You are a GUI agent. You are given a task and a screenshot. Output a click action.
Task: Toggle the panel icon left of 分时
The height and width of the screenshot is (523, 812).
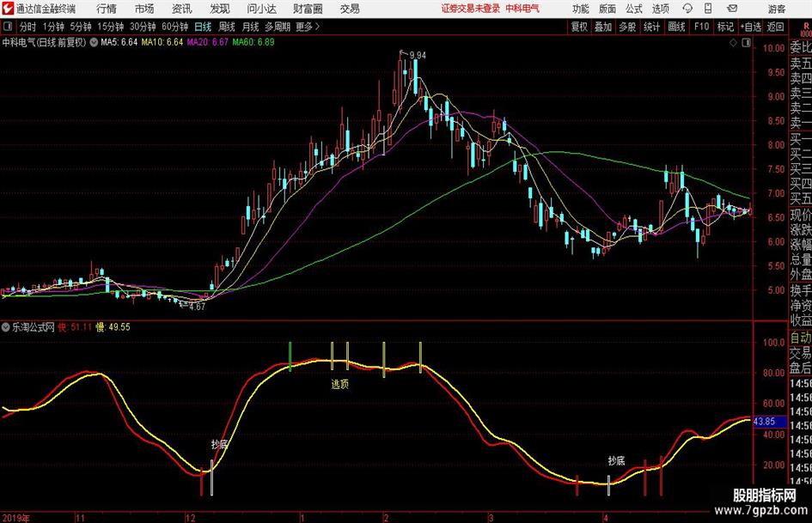(7, 27)
